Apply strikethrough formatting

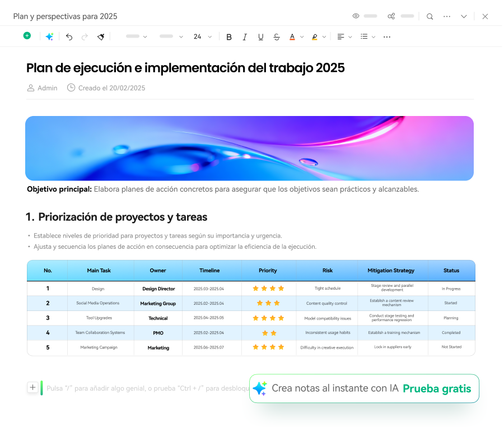(x=277, y=37)
